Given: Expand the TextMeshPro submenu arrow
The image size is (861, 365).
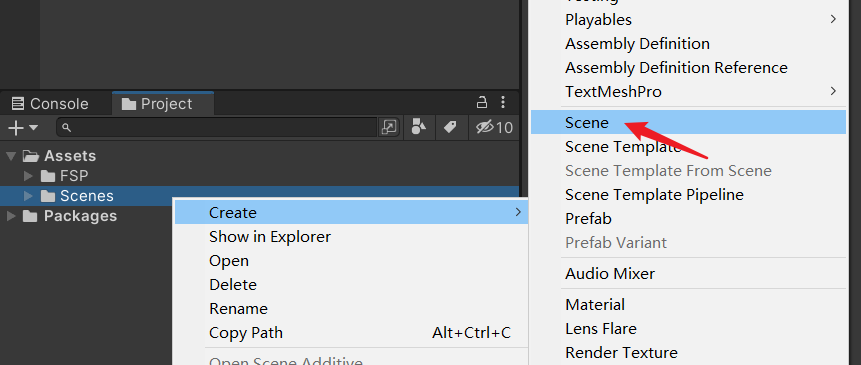Looking at the screenshot, I should (833, 91).
